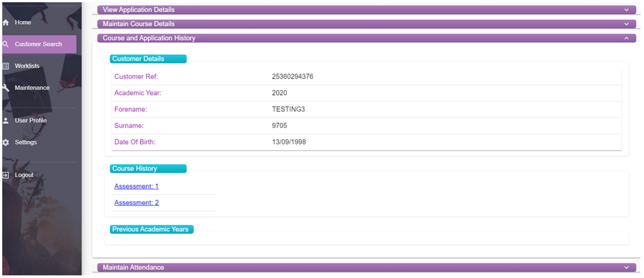The height and width of the screenshot is (278, 644).
Task: Click the Customer Details section label
Action: [x=148, y=59]
